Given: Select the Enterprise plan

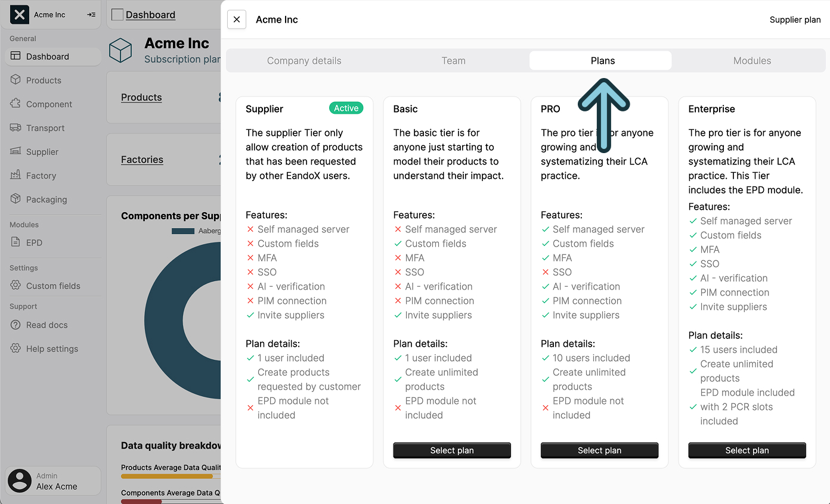Looking at the screenshot, I should [x=747, y=450].
